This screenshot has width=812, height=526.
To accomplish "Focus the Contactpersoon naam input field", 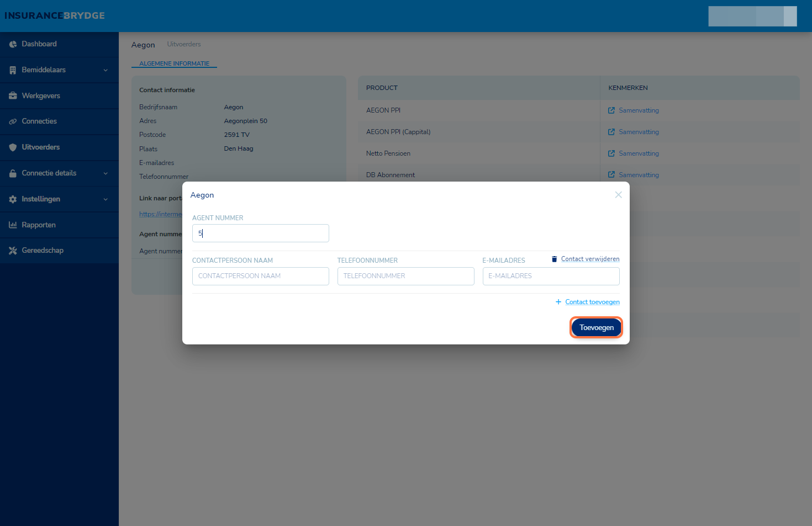I will pyautogui.click(x=261, y=276).
